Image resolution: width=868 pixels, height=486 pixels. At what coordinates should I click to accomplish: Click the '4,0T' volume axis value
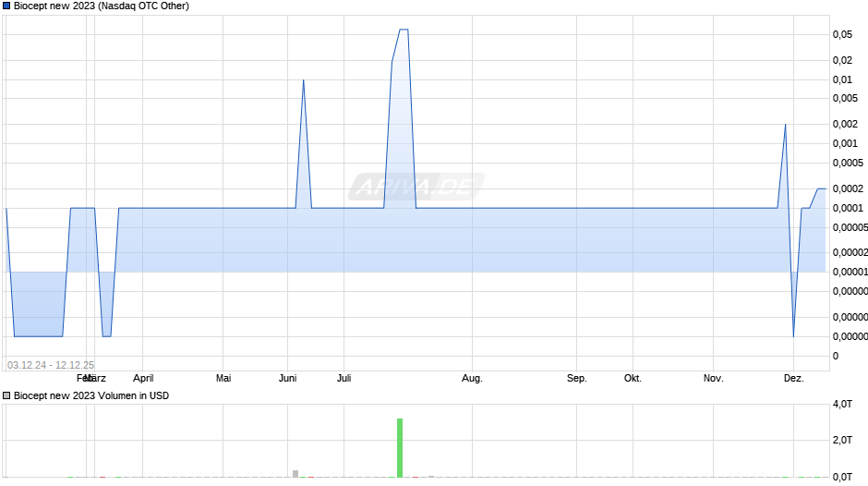tap(842, 405)
